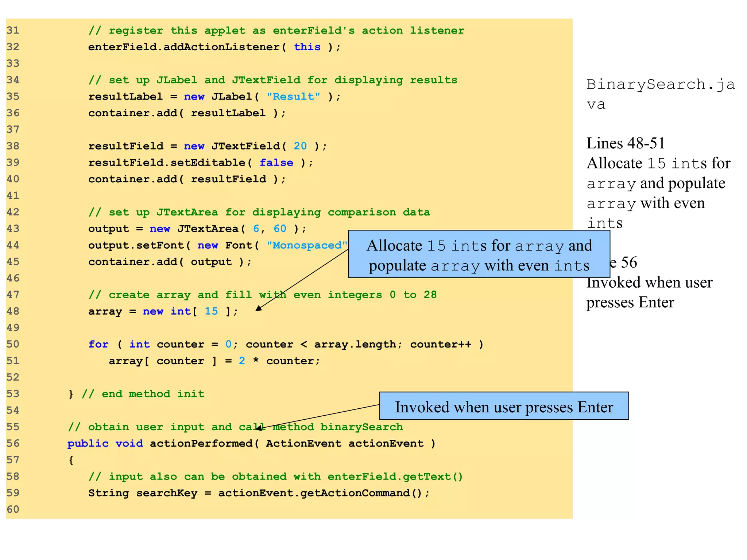The image size is (747, 560).
Task: Click line number 33 in the gutter
Action: (x=13, y=63)
